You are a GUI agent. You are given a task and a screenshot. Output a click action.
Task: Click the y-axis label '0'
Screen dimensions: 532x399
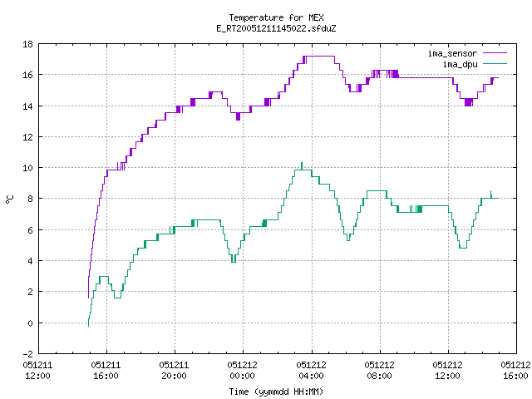pyautogui.click(x=30, y=323)
